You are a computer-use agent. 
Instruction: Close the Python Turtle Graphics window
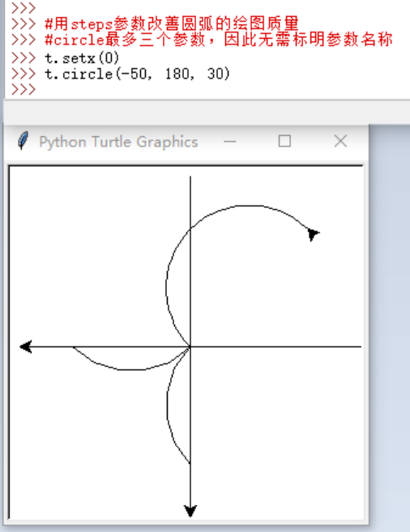click(340, 141)
